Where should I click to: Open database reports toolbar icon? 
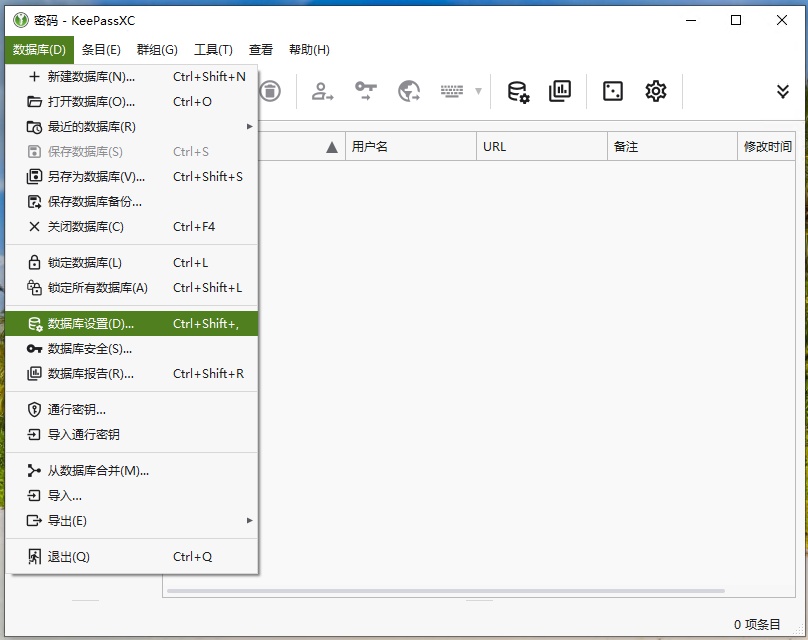coord(559,91)
